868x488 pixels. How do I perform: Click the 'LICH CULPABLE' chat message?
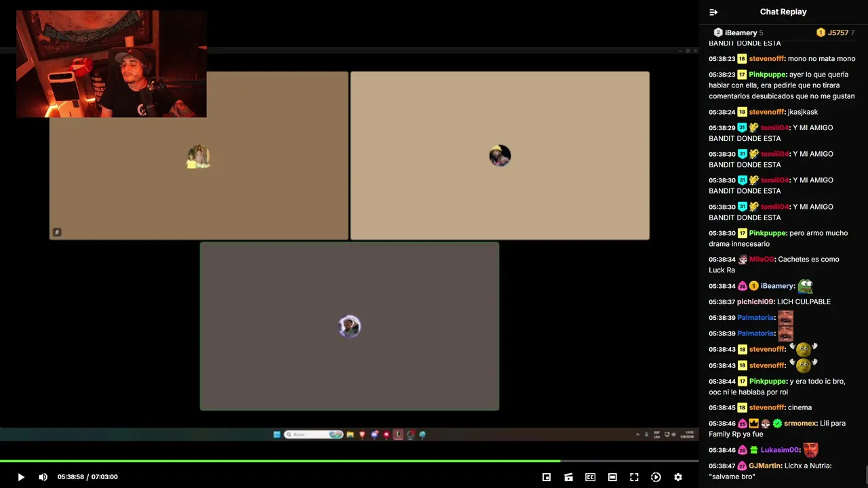coord(804,302)
